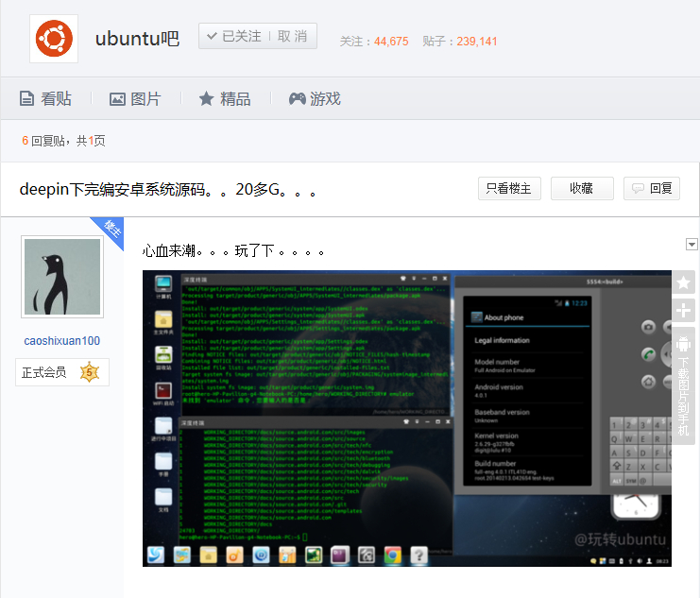Click the 关注: 44,675 follower count
Image resolution: width=700 pixels, height=598 pixels.
(x=374, y=42)
